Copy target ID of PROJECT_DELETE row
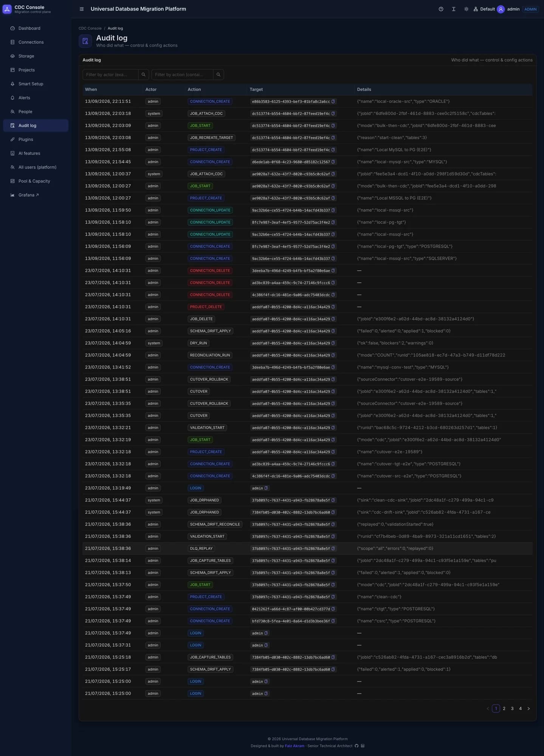The height and width of the screenshot is (756, 544). (x=333, y=307)
